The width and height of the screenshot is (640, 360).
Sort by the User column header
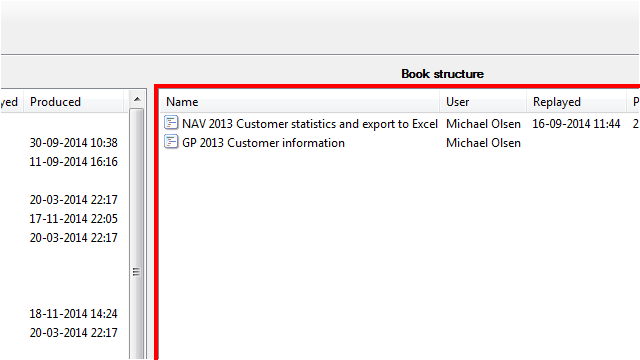pyautogui.click(x=483, y=102)
